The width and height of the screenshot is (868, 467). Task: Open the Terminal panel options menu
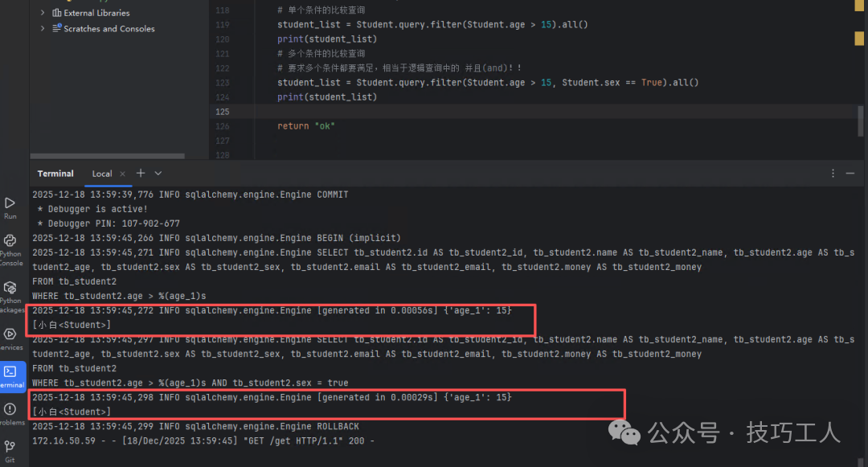coord(833,173)
